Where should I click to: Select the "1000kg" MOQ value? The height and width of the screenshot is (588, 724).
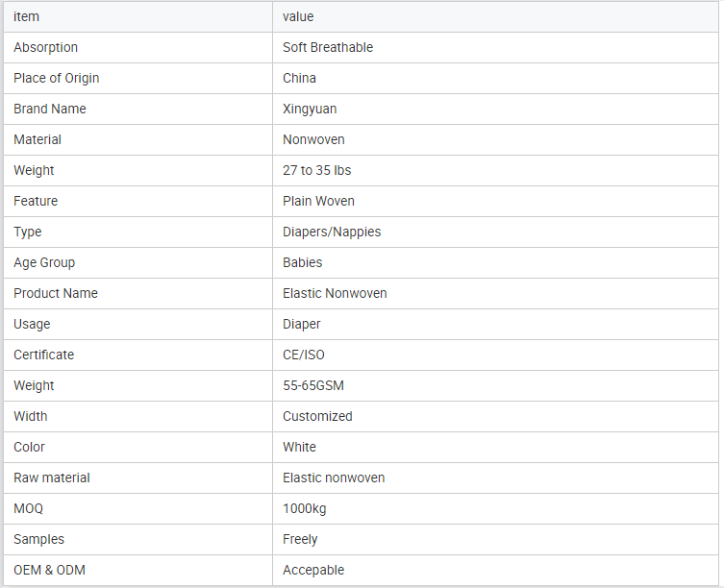[x=305, y=508]
